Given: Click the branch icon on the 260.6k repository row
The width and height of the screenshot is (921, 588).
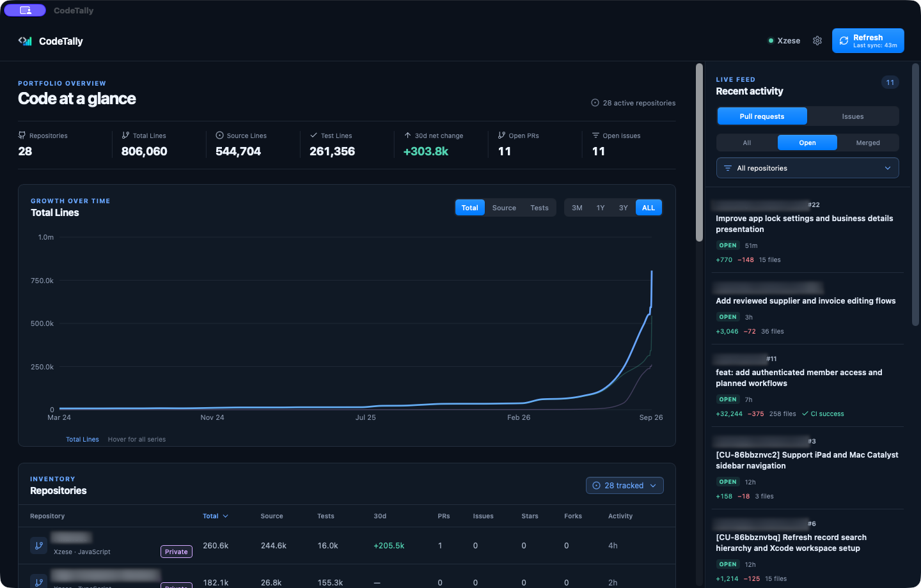Looking at the screenshot, I should coord(38,546).
